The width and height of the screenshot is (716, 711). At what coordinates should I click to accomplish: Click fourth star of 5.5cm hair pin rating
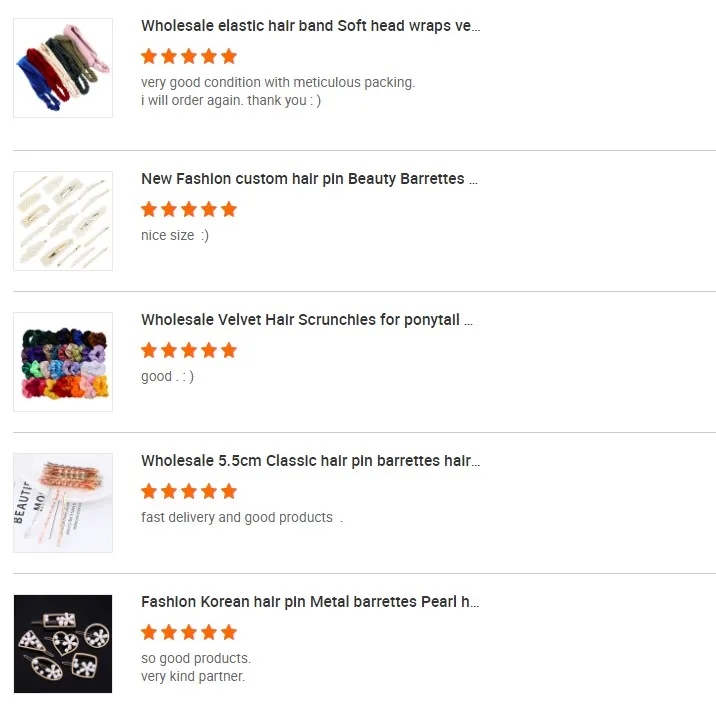[x=209, y=491]
